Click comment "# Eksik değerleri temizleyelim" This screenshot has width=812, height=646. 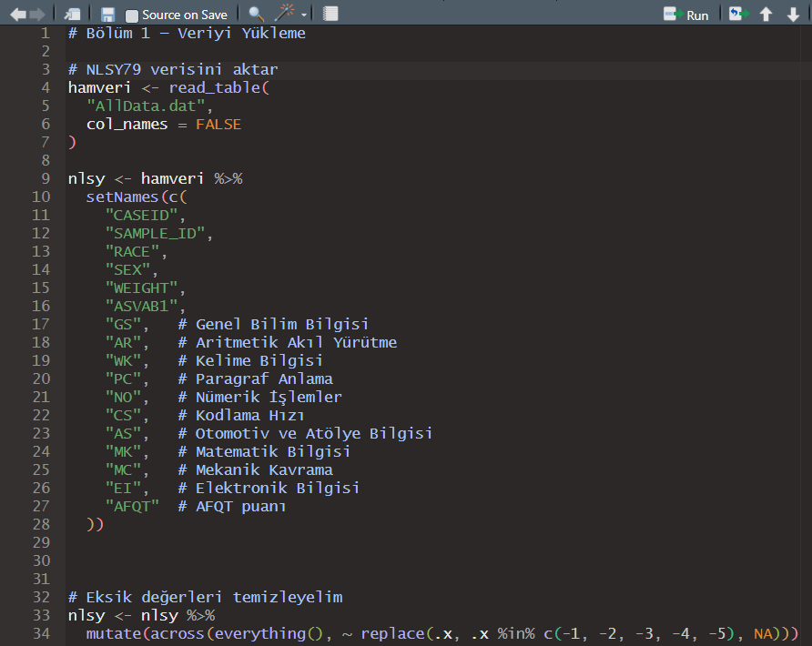click(205, 598)
